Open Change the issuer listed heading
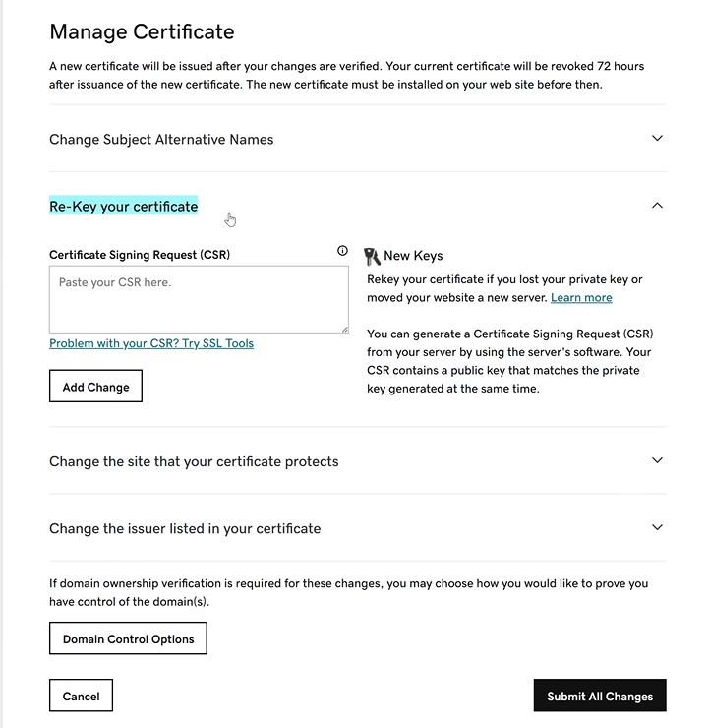Screen dimensions: 709x728 (185, 529)
